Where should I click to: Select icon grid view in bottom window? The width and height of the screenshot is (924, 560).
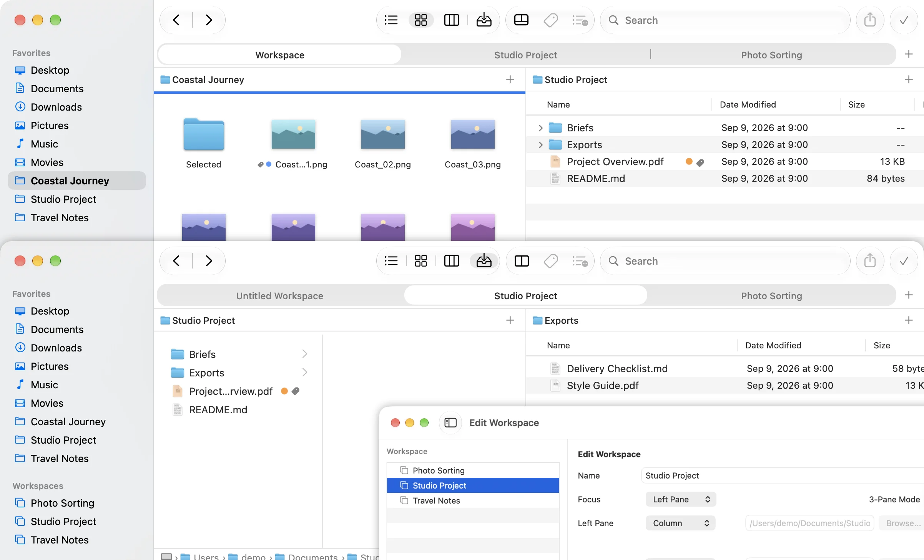click(421, 261)
